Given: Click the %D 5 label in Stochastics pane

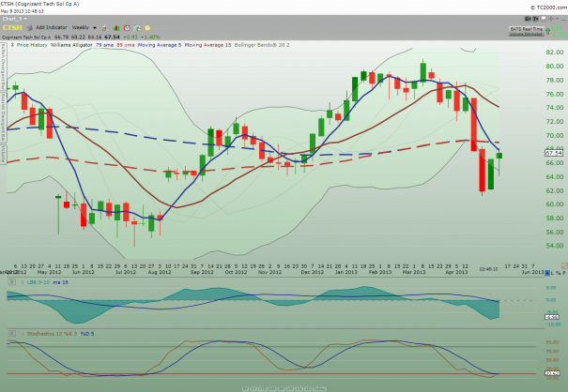Looking at the screenshot, I should [87, 333].
